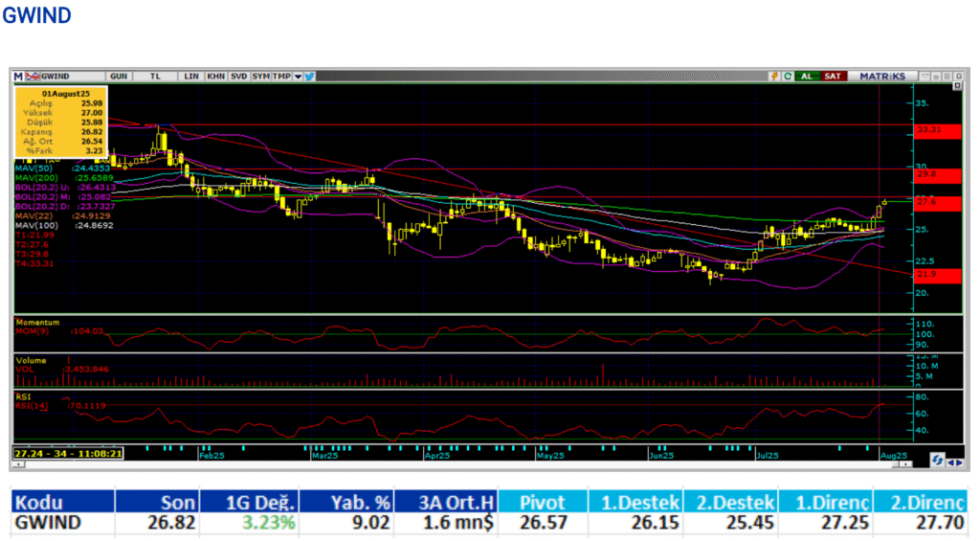Viewport: 980px width, 541px height.
Task: Click the Pivot column header
Action: coord(543,503)
